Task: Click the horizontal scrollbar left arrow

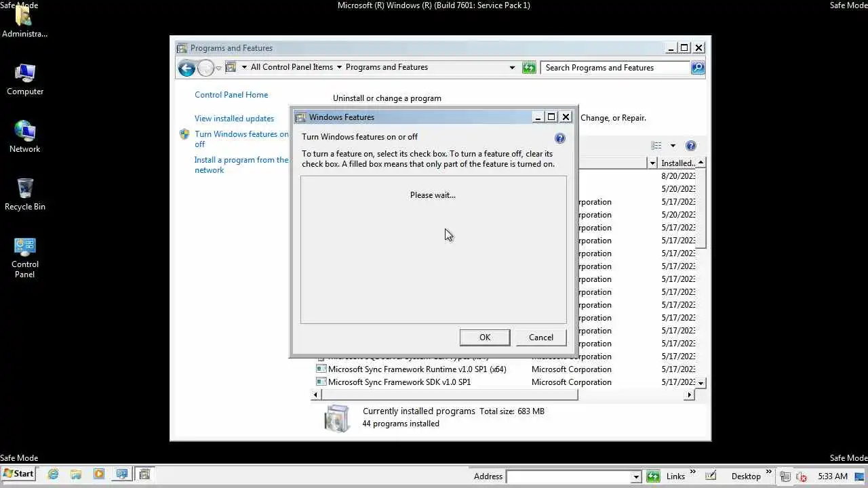Action: [317, 394]
